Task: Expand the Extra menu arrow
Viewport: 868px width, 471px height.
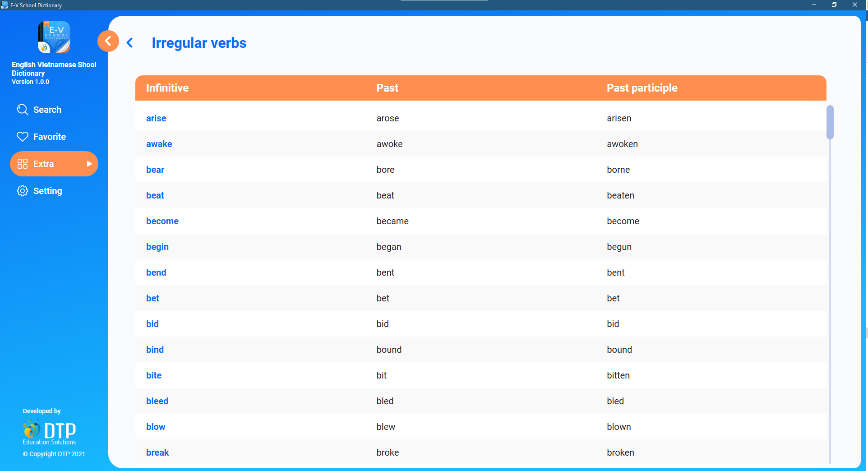Action: 89,164
